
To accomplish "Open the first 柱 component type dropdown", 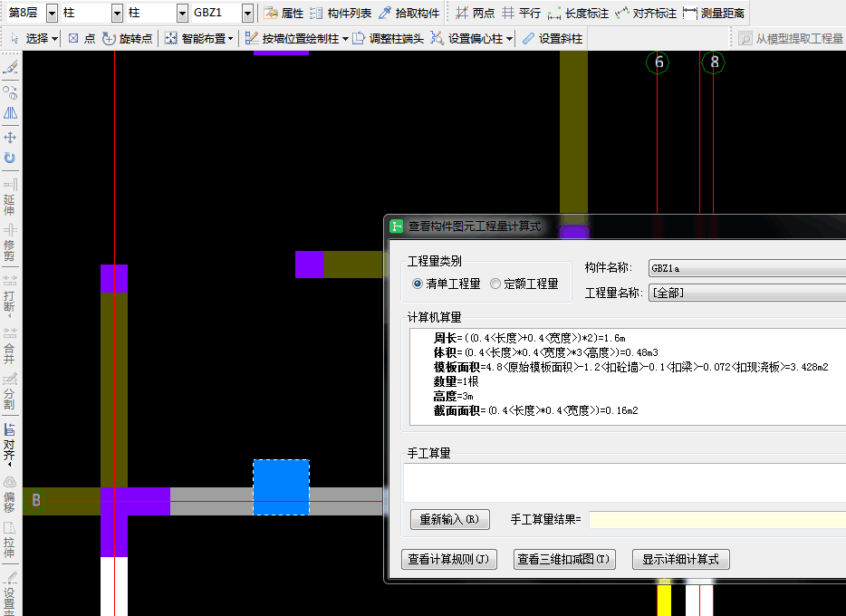I will [x=117, y=13].
